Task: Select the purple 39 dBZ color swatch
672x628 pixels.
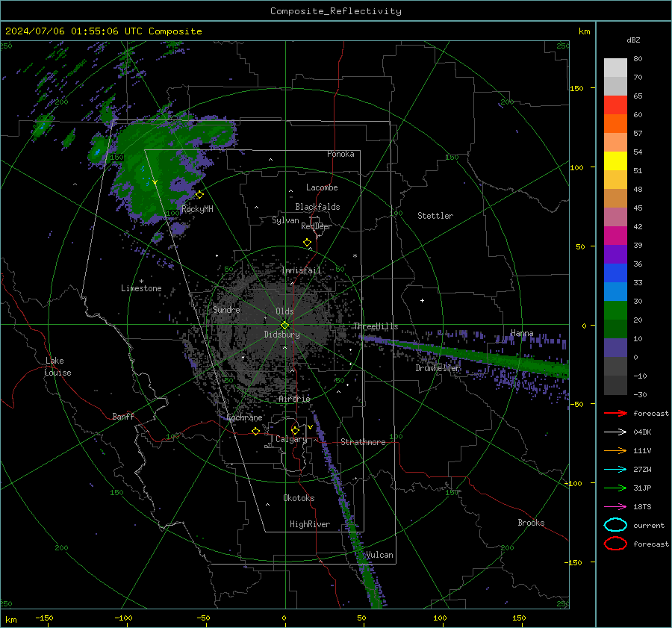Action: click(615, 254)
